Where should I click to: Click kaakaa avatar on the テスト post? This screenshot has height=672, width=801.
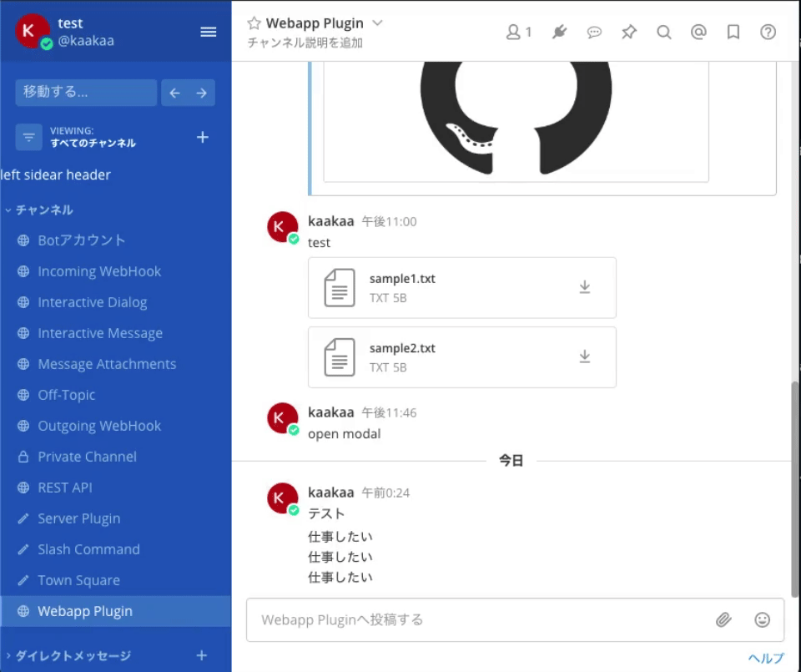(283, 498)
